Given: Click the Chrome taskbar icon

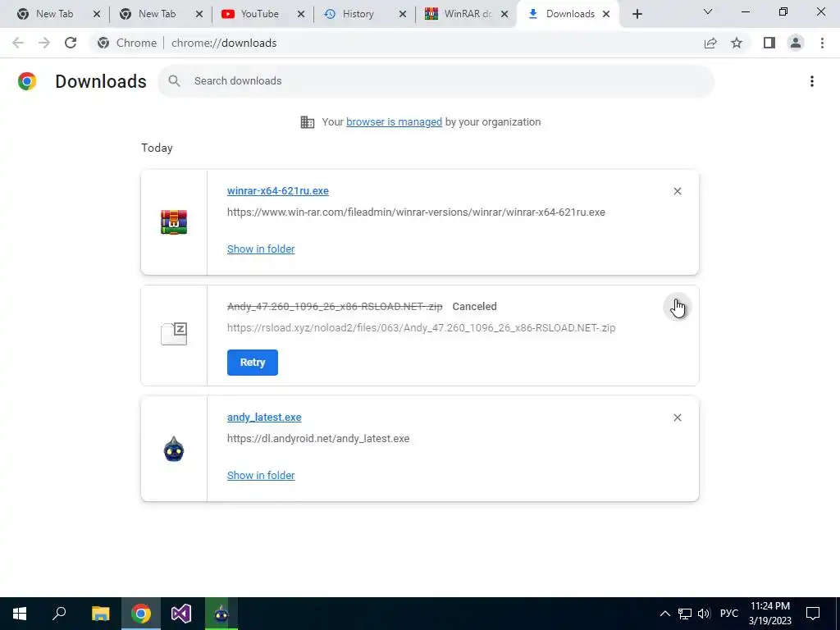Looking at the screenshot, I should click(x=141, y=614).
